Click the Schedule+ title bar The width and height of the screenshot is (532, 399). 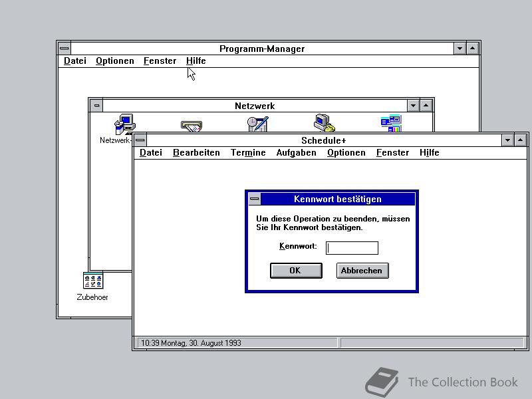coord(324,140)
